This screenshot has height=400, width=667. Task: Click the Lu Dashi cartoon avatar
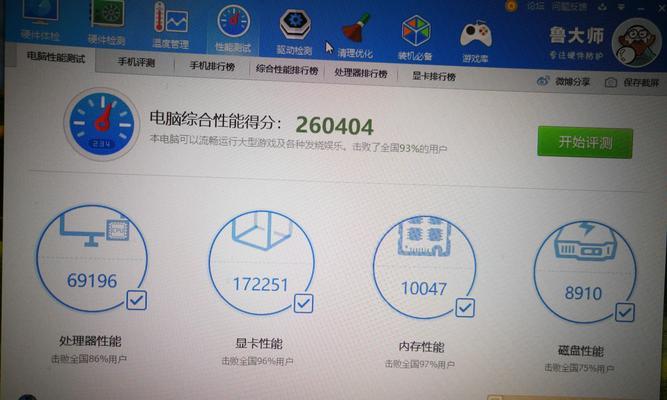coord(636,43)
